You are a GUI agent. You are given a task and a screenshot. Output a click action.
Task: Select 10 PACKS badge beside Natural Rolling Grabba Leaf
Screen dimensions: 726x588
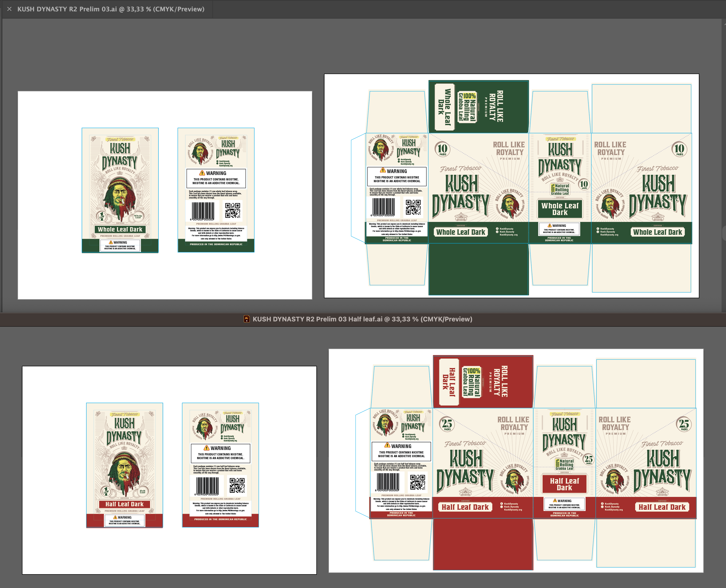(584, 184)
